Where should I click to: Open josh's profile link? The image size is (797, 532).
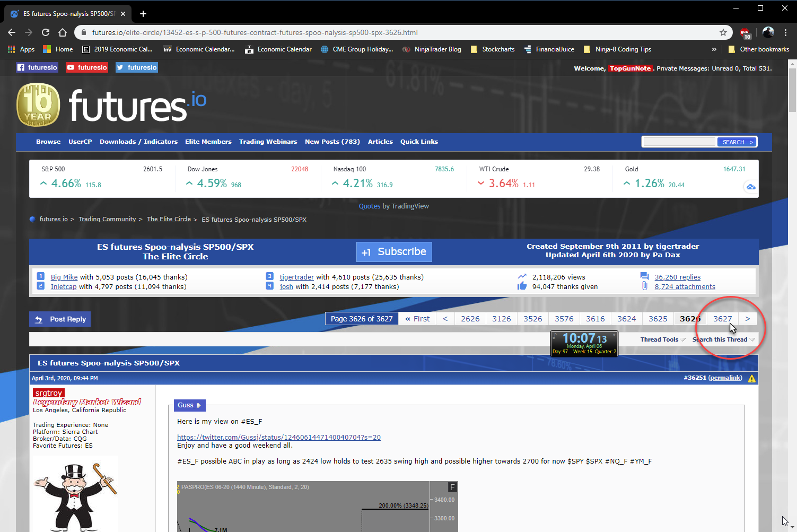pyautogui.click(x=286, y=287)
